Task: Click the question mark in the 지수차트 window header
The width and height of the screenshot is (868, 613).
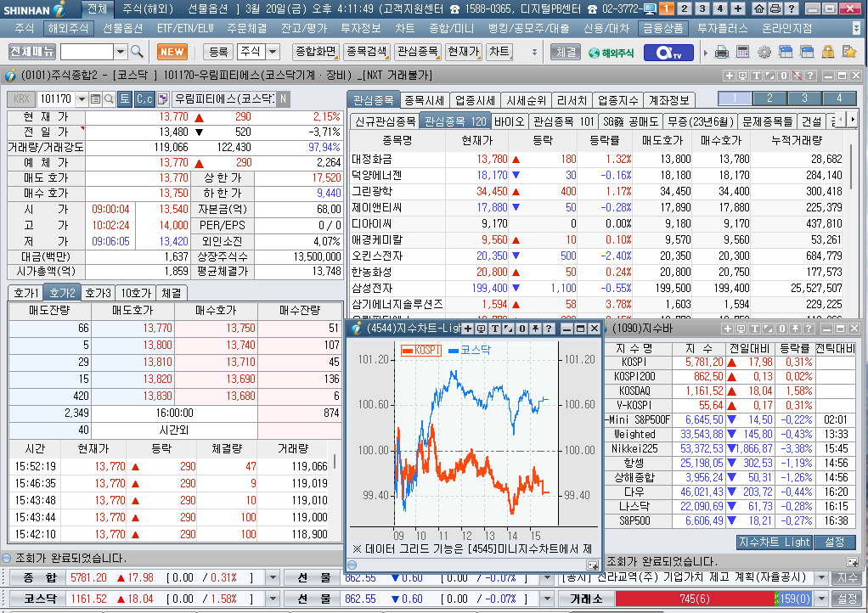Action: pyautogui.click(x=549, y=329)
